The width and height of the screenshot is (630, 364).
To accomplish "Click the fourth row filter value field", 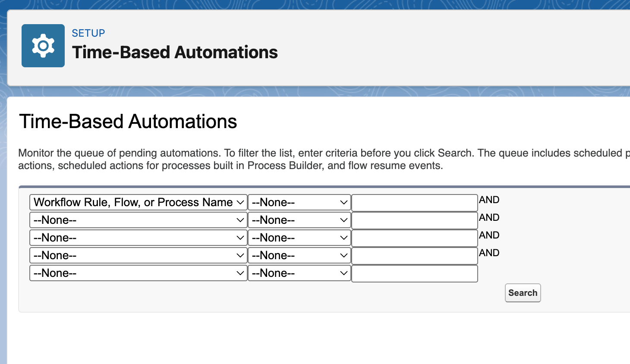I will 415,256.
